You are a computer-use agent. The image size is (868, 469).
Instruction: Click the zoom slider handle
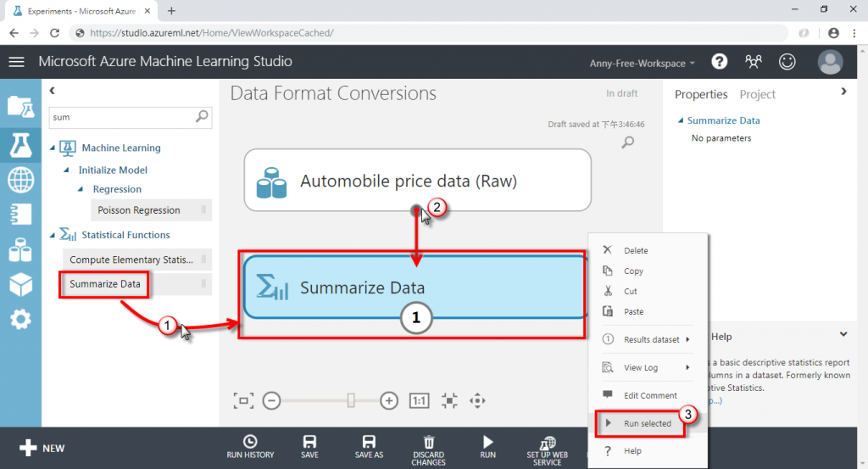point(350,400)
